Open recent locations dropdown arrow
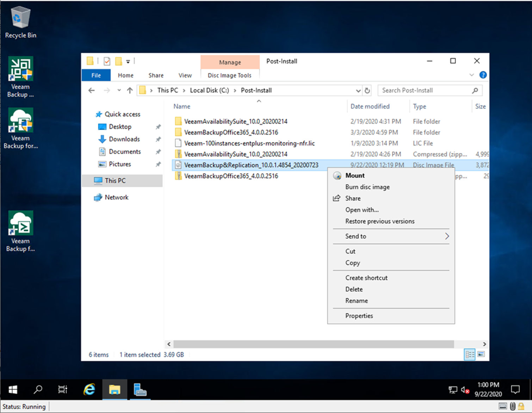532x413 pixels. (x=119, y=91)
